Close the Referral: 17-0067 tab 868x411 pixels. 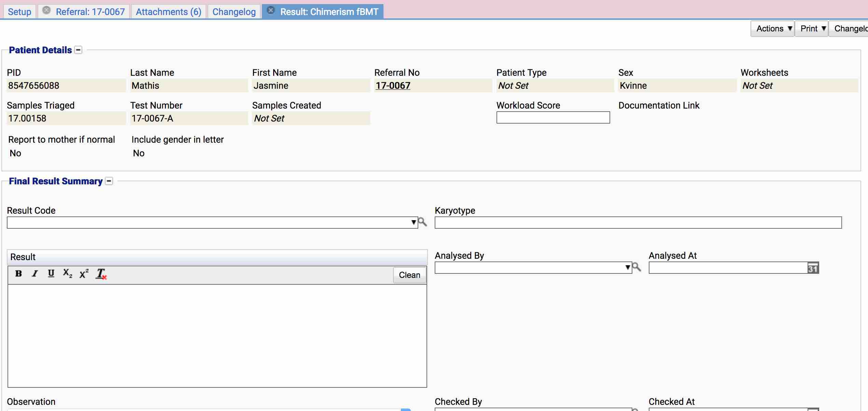(46, 11)
